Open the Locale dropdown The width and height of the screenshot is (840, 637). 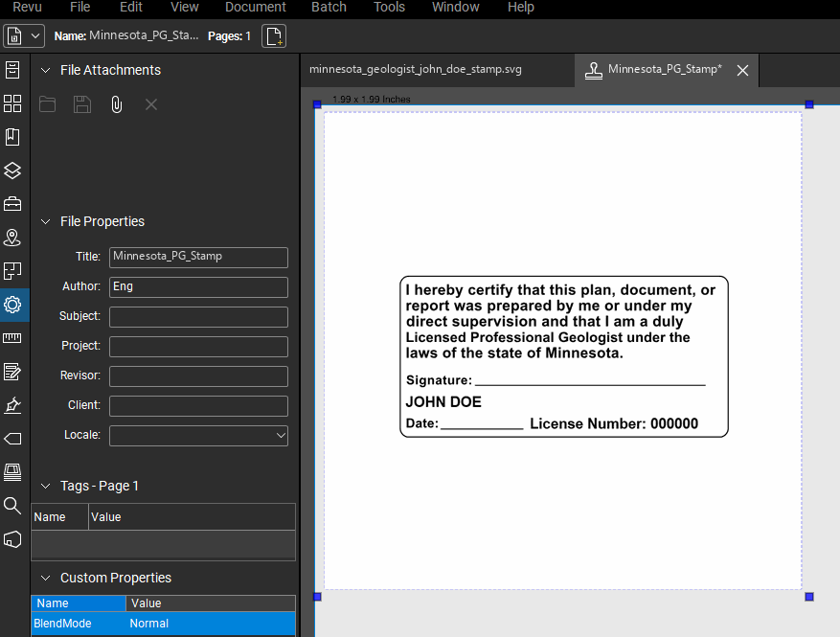point(199,436)
